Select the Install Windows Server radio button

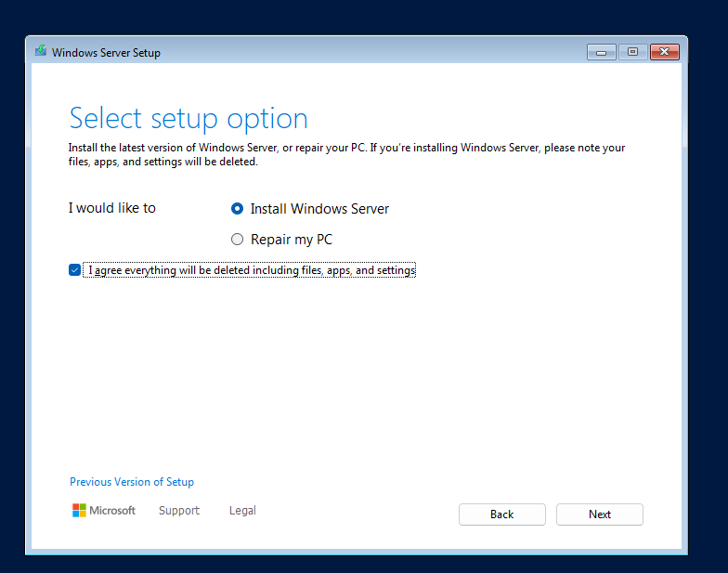238,209
